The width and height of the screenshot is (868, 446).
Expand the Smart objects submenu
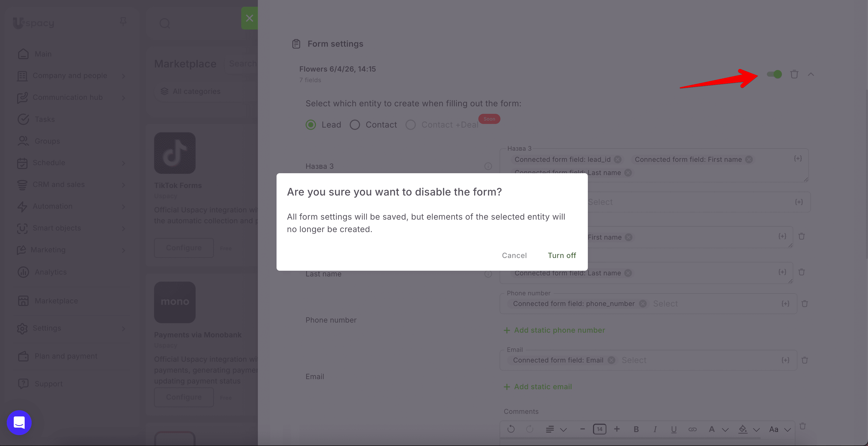pos(123,228)
